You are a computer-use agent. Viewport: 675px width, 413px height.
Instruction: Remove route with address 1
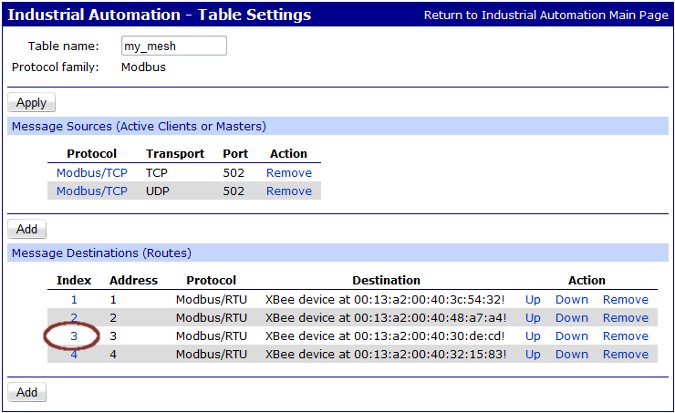625,300
